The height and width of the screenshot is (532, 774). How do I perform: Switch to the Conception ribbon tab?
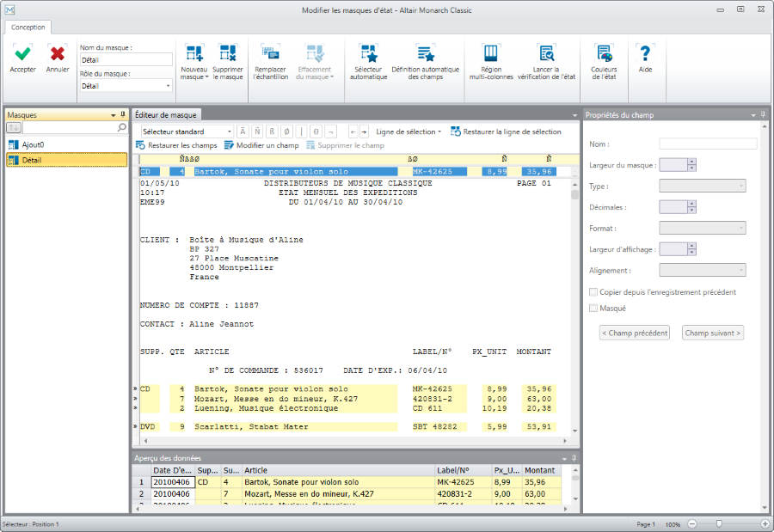pyautogui.click(x=28, y=28)
